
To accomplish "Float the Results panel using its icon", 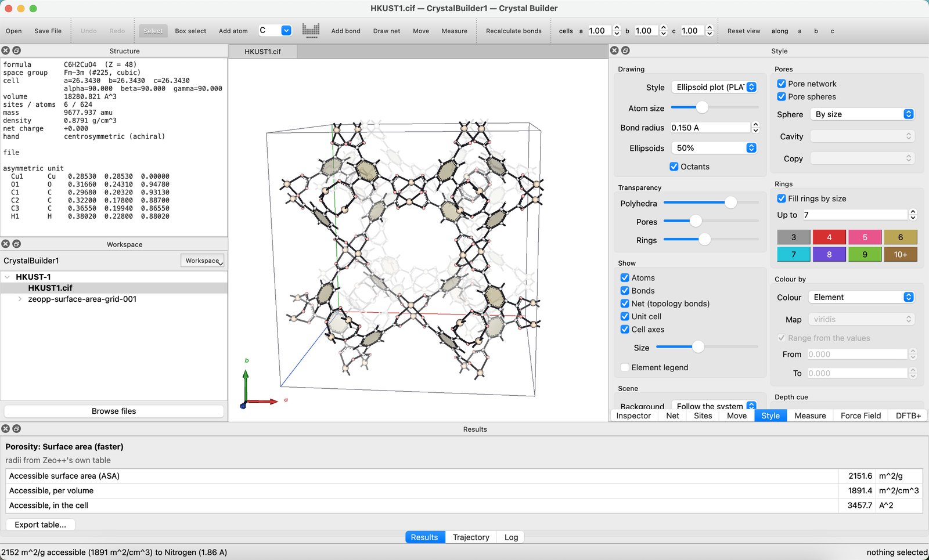I will click(16, 428).
